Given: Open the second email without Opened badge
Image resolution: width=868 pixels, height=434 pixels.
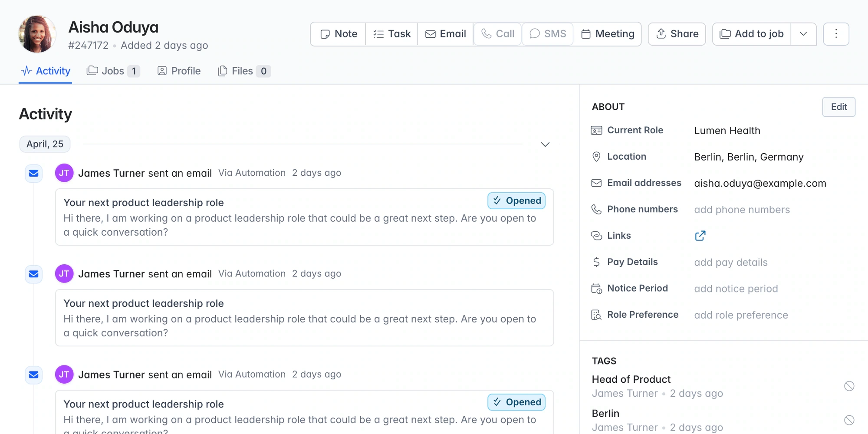Looking at the screenshot, I should coord(304,318).
